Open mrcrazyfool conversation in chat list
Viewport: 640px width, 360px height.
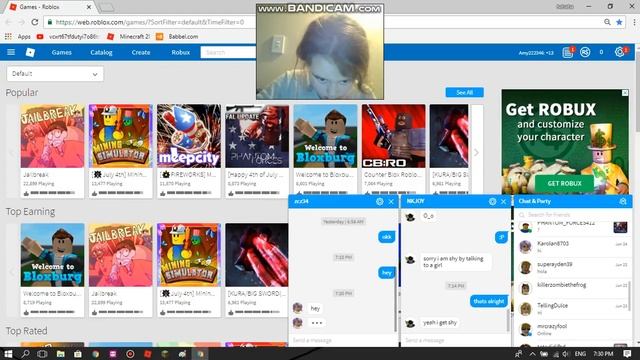[x=573, y=329]
